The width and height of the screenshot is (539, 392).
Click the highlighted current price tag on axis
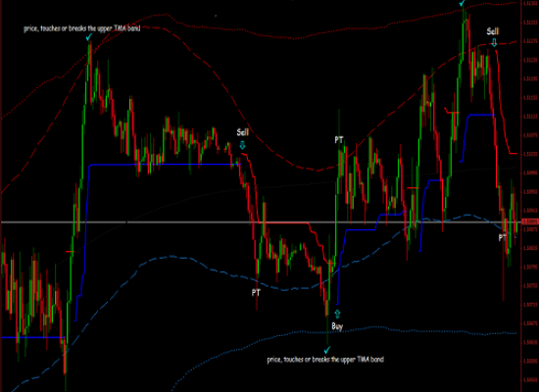530,221
